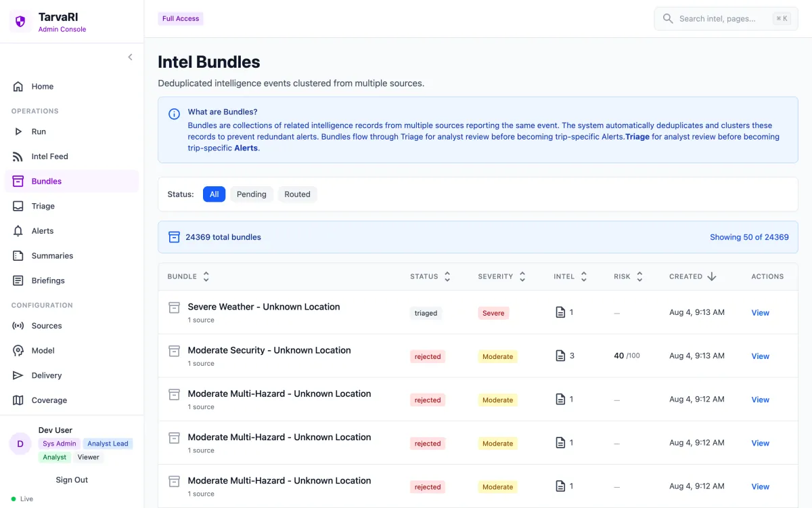Sort by the SEVERITY column header

501,276
